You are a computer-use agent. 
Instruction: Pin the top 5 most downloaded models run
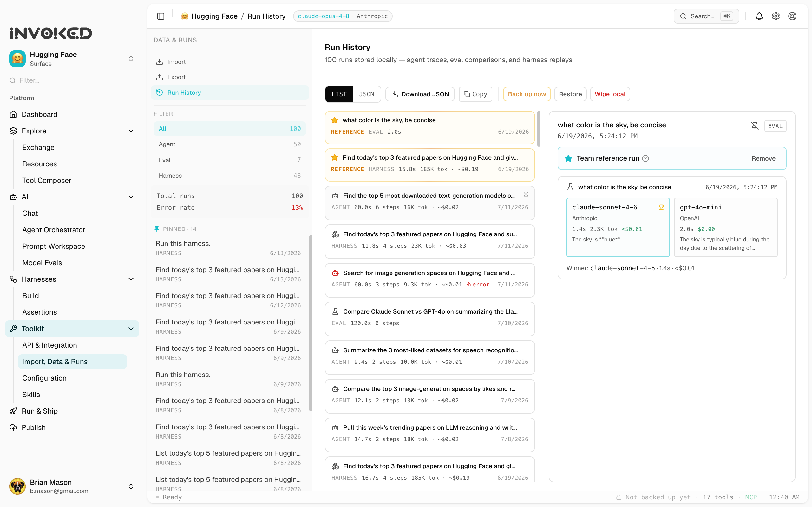[x=526, y=195]
